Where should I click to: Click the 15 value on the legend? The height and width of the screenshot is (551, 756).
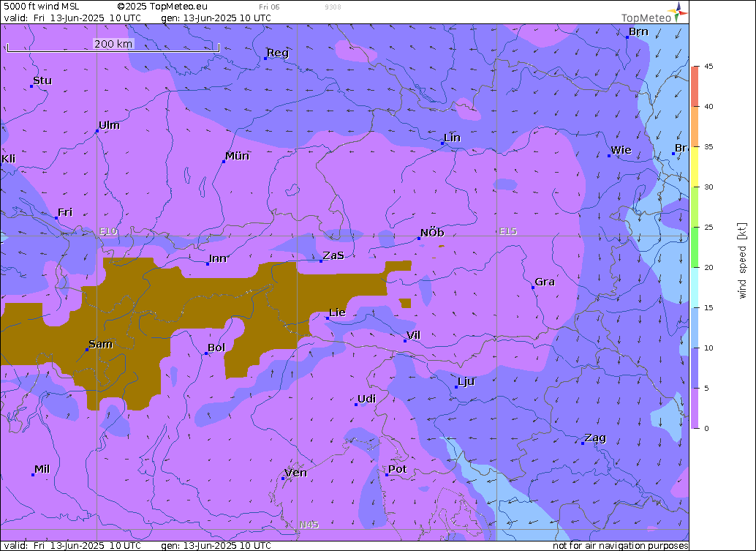coord(708,308)
